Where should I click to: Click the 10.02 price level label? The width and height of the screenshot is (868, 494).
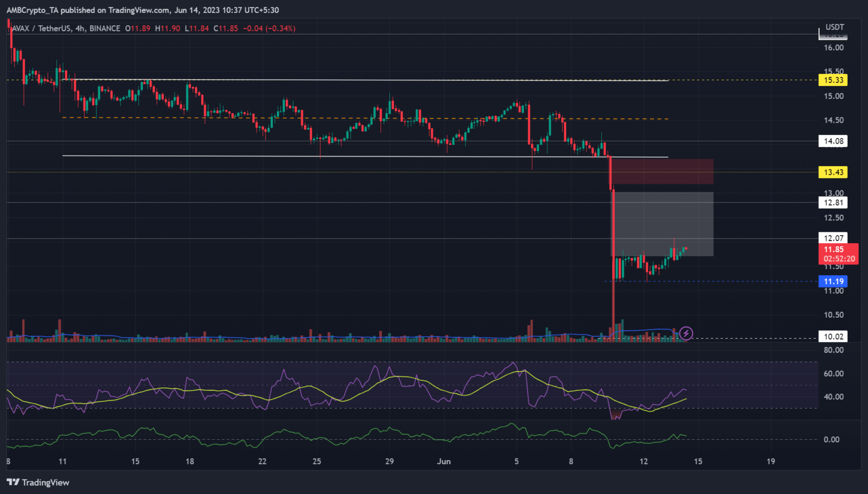click(x=833, y=337)
